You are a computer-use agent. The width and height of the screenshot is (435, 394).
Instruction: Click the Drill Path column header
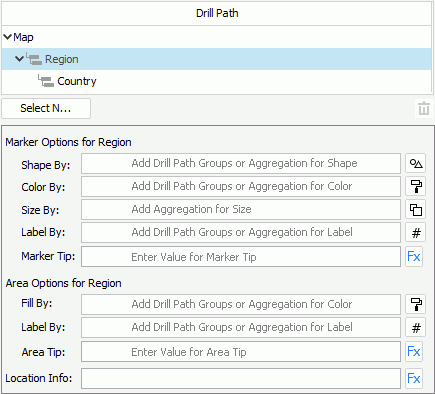pos(217,13)
